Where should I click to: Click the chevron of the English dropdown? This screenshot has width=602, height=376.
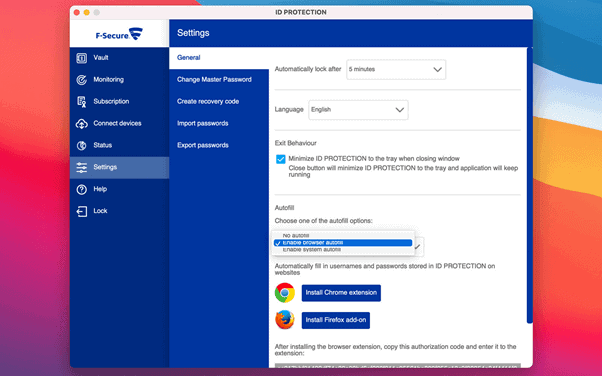(x=400, y=110)
